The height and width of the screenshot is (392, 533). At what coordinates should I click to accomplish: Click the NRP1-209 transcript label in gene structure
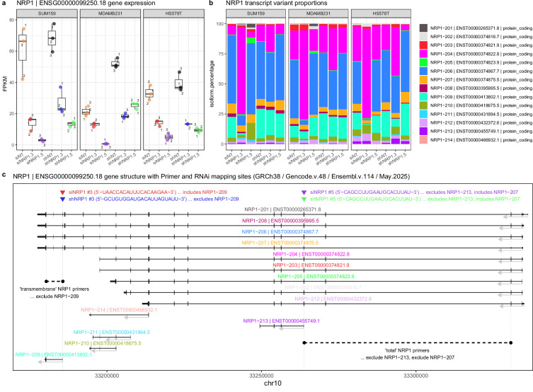pyautogui.click(x=54, y=354)
